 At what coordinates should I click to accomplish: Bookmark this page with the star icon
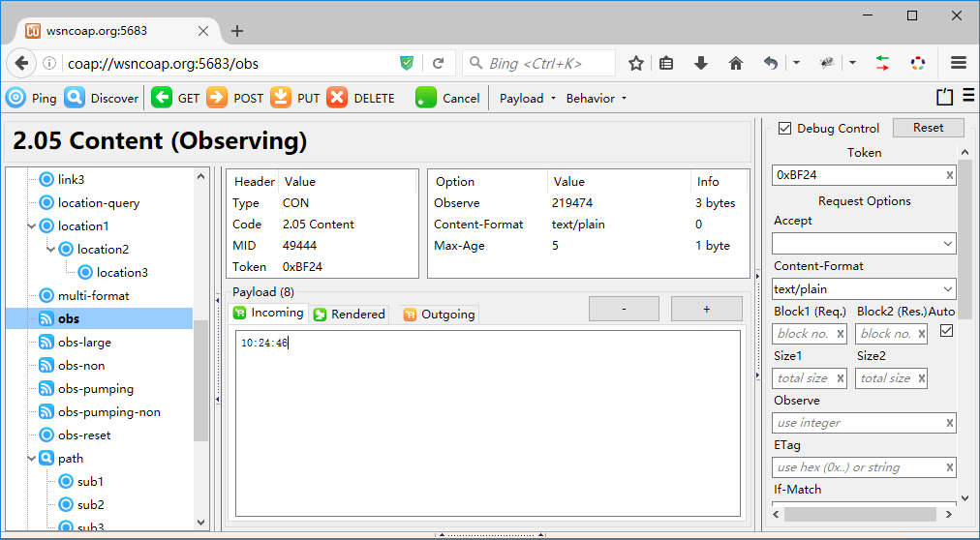[636, 63]
